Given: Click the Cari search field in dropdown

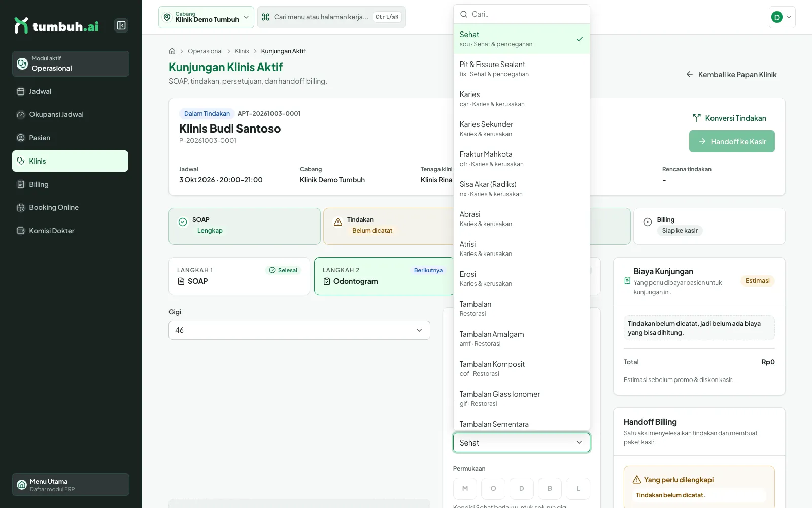Looking at the screenshot, I should click(x=522, y=14).
